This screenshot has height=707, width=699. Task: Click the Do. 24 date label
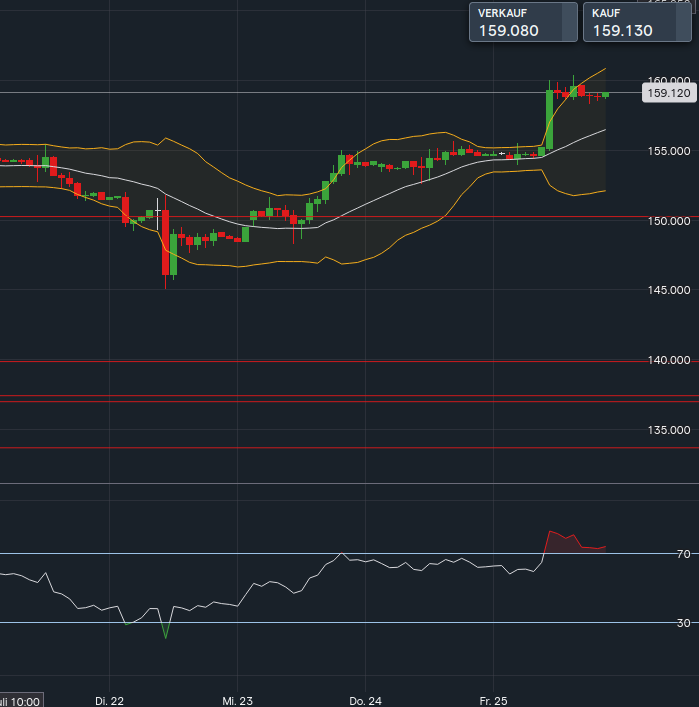point(366,701)
